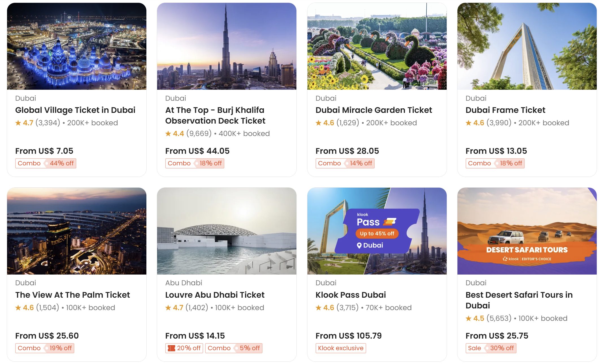This screenshot has width=599, height=364.
Task: Click the star icon on Klook Pass Dubai rating
Action: (318, 308)
